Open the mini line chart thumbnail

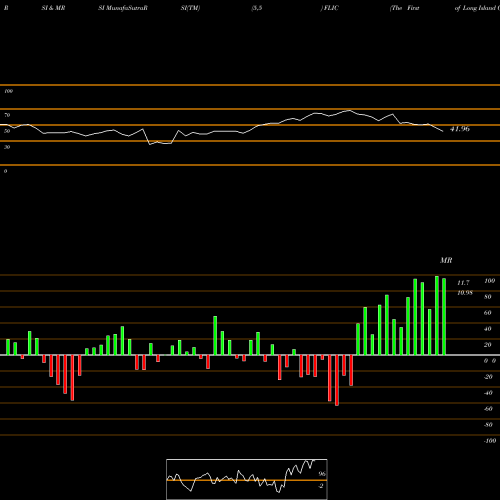(247, 479)
